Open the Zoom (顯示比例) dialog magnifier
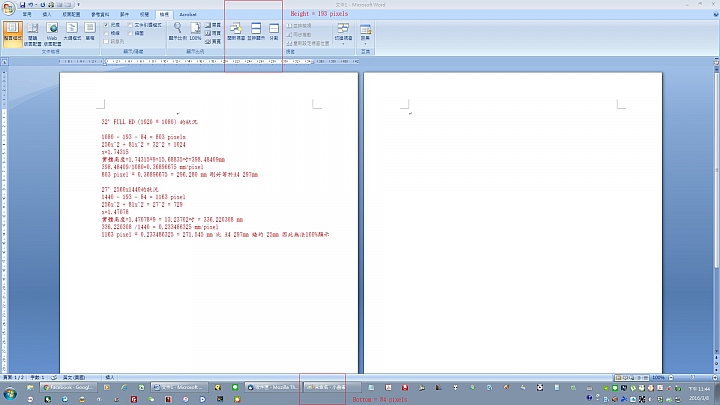Image resolution: width=720 pixels, height=405 pixels. coord(178,32)
